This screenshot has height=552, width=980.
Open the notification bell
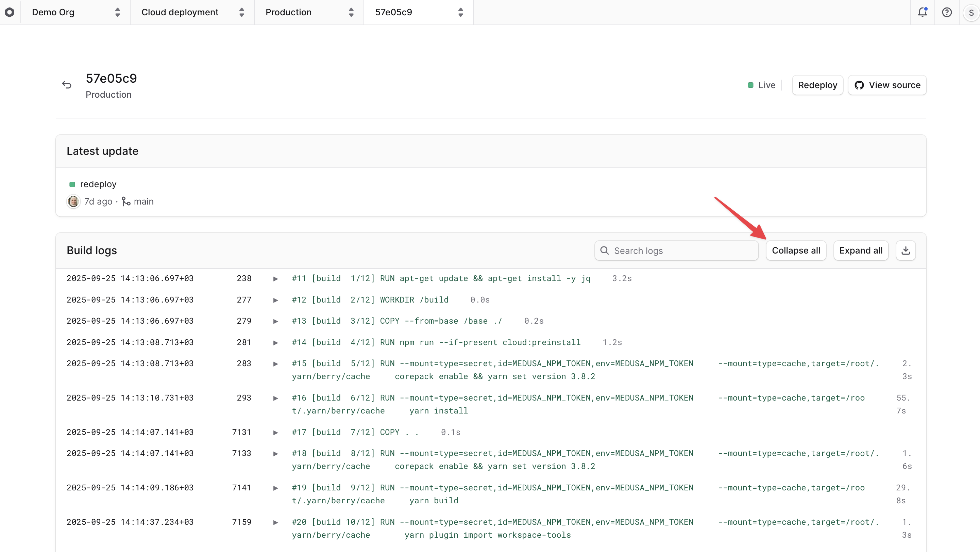click(922, 12)
